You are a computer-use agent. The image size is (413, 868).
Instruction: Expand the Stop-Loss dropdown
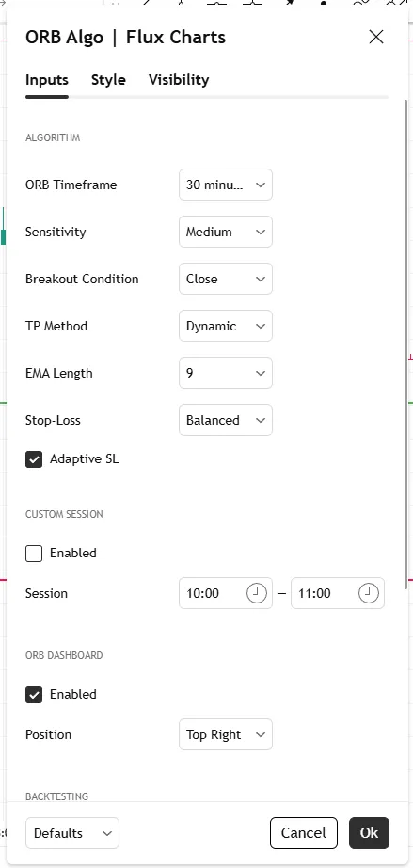pyautogui.click(x=226, y=420)
